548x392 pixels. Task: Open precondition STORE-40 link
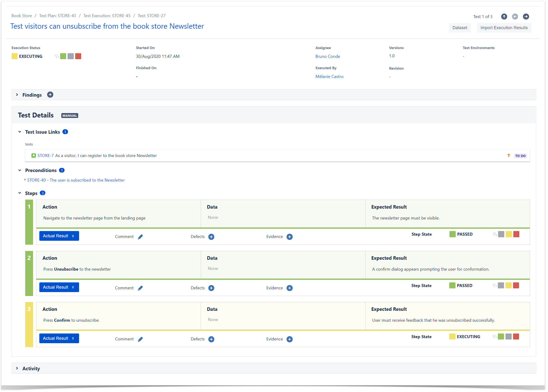point(76,180)
